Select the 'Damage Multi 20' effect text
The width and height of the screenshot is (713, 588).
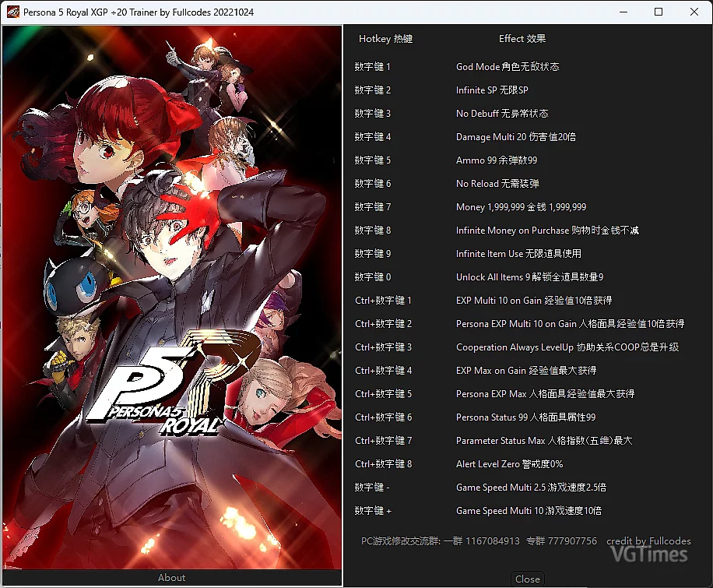click(x=515, y=137)
